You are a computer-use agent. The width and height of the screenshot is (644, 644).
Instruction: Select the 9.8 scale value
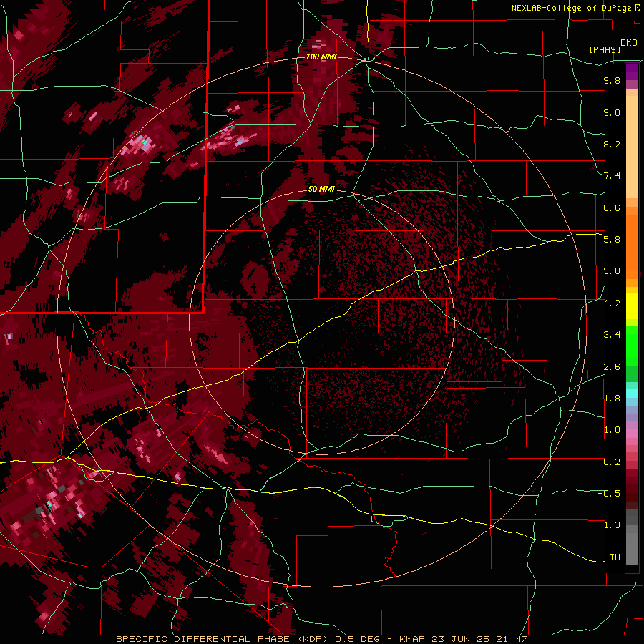pyautogui.click(x=612, y=80)
